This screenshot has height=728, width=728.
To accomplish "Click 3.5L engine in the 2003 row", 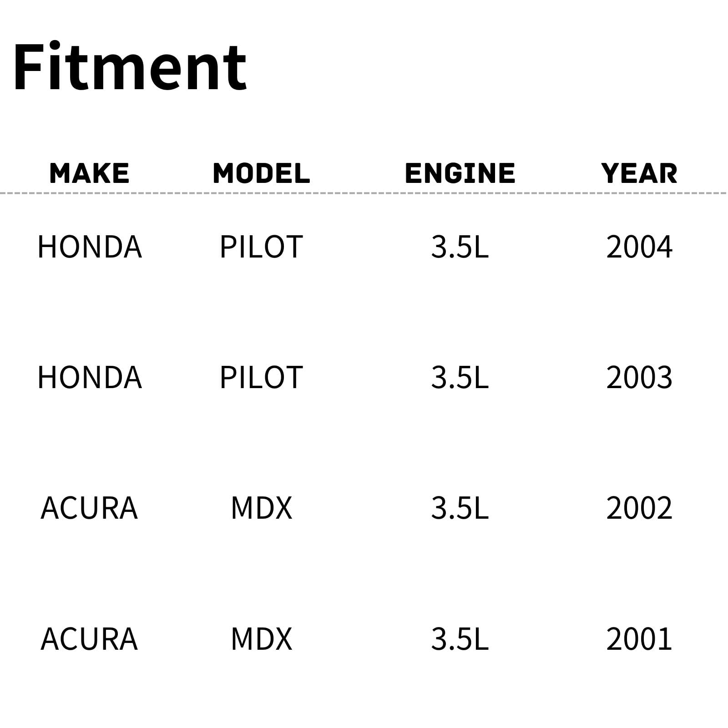I will pyautogui.click(x=460, y=378).
